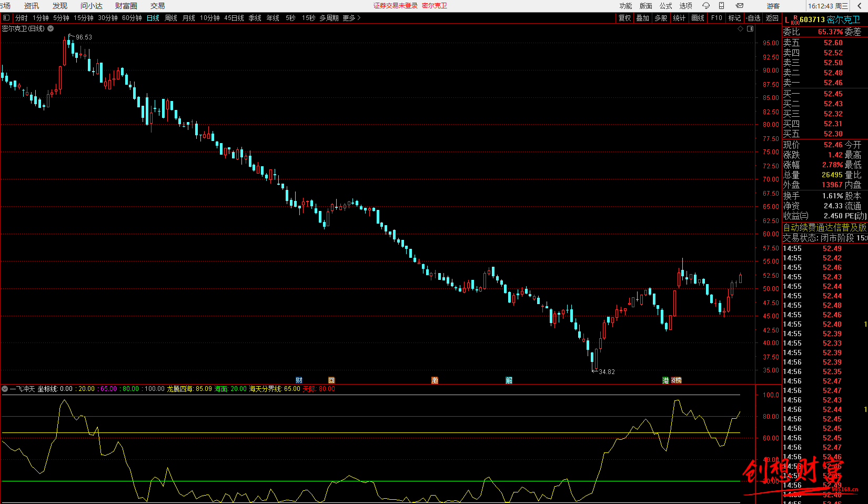Open the 选项 menu
868x504 pixels.
686,6
